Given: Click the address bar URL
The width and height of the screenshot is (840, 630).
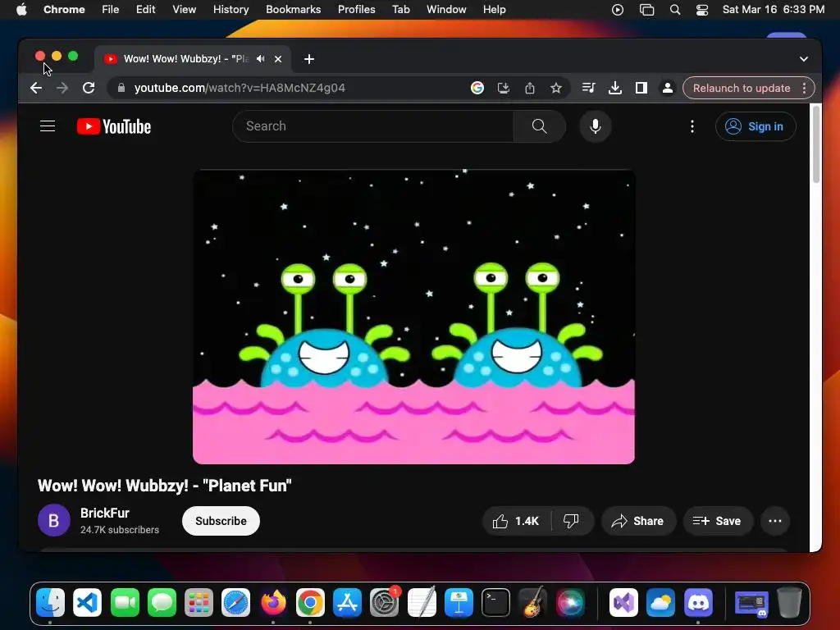Looking at the screenshot, I should (240, 88).
